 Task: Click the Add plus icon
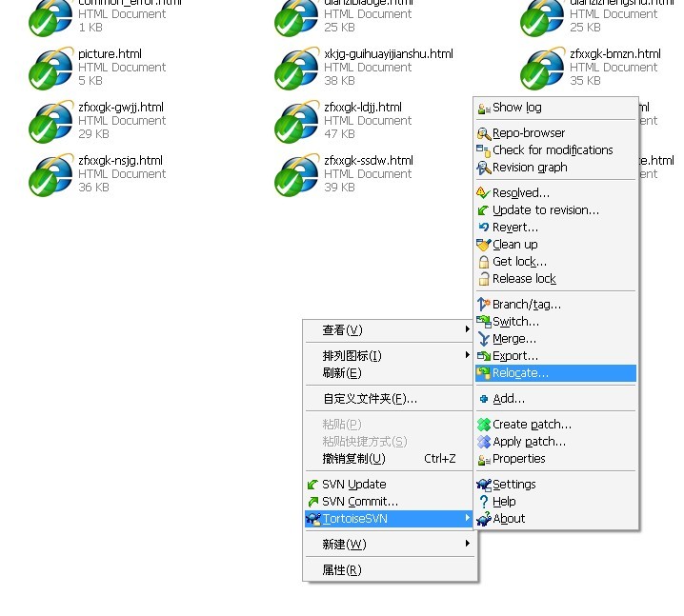(x=484, y=399)
